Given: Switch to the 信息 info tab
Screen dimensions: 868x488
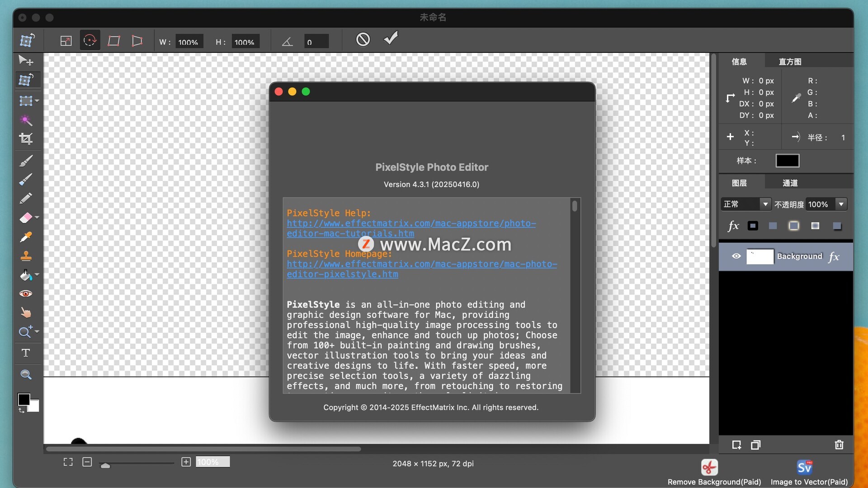Looking at the screenshot, I should [x=740, y=61].
